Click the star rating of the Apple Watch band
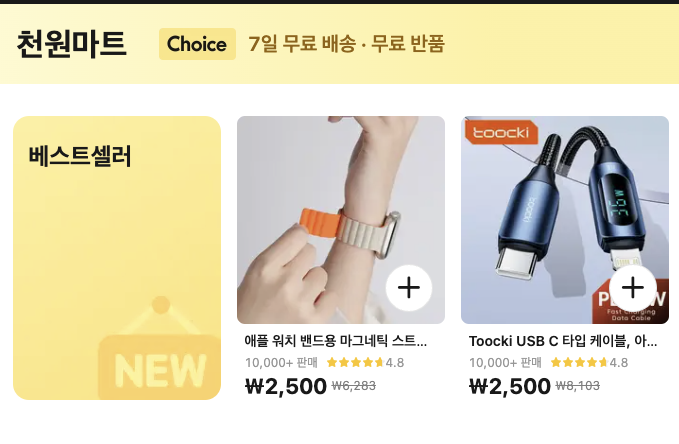The width and height of the screenshot is (679, 444). point(365,362)
